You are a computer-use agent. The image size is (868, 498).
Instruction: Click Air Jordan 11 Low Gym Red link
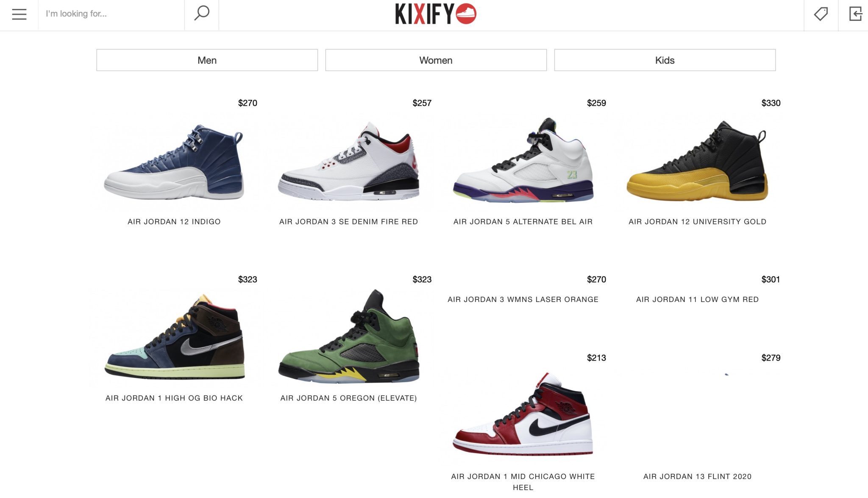pos(697,299)
